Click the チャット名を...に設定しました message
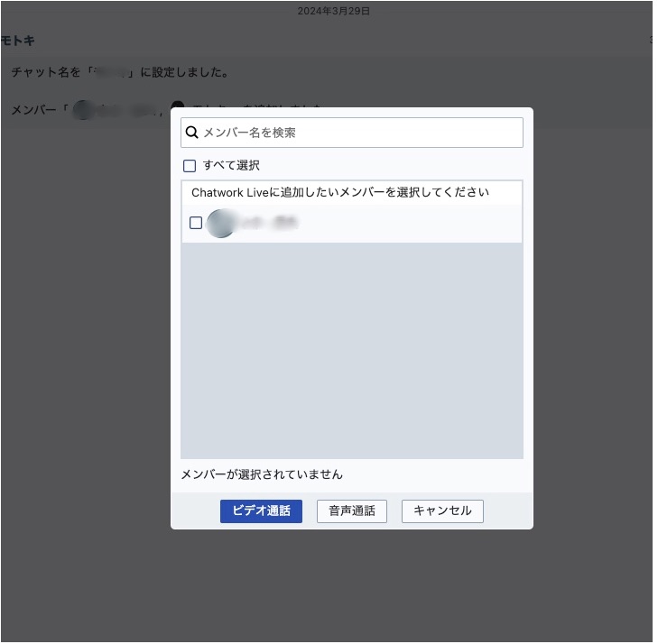 (121, 72)
